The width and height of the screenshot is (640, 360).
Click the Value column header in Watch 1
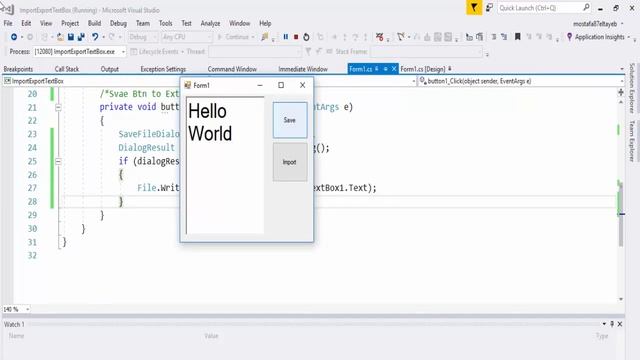point(211,336)
